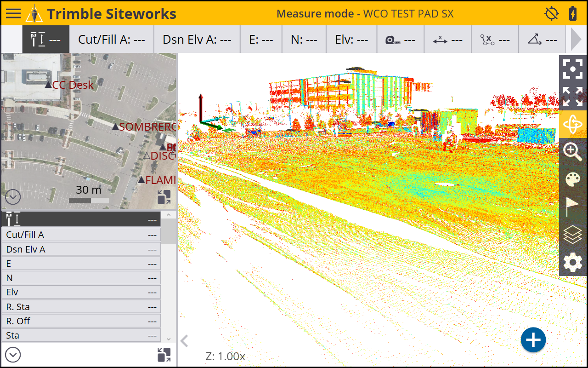Select the Dsn Elv A info bar item
Screen dimensions: 588x368
197,39
